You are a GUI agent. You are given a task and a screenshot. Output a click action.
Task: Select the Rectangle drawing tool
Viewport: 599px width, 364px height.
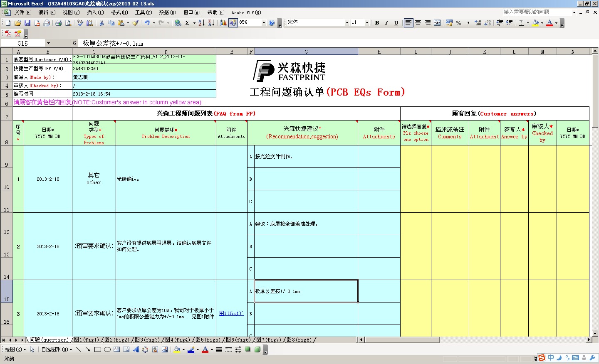[x=98, y=349]
